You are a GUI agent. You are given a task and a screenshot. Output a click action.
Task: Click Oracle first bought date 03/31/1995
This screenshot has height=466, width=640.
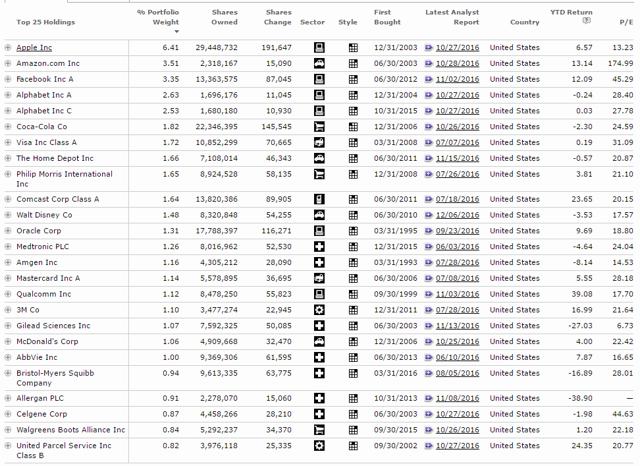396,231
